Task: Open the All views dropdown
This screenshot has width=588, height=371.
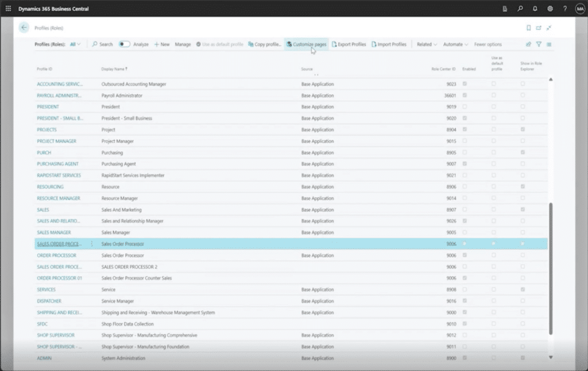Action: pyautogui.click(x=75, y=44)
